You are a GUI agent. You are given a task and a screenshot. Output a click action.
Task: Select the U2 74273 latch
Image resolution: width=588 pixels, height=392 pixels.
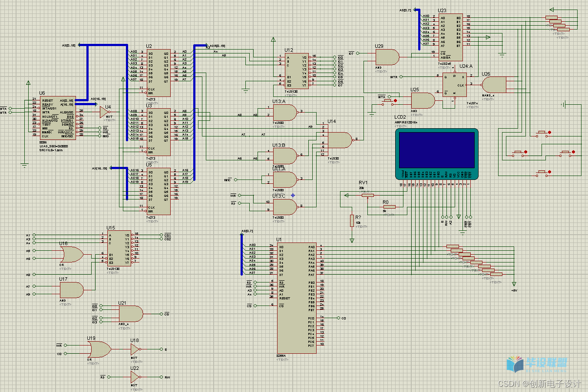[x=159, y=73]
